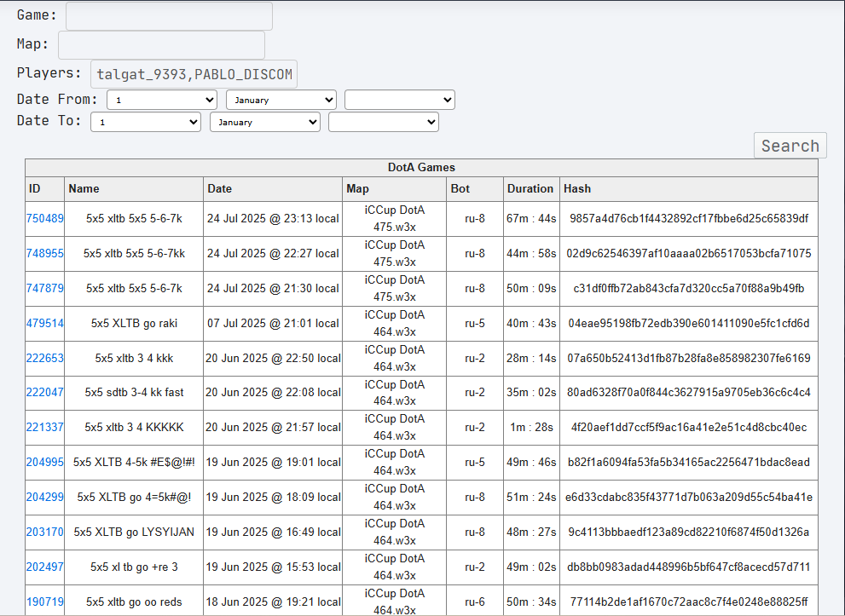Select game name '5x5 xl tb go +re 3'
The width and height of the screenshot is (845, 616).
pos(134,567)
